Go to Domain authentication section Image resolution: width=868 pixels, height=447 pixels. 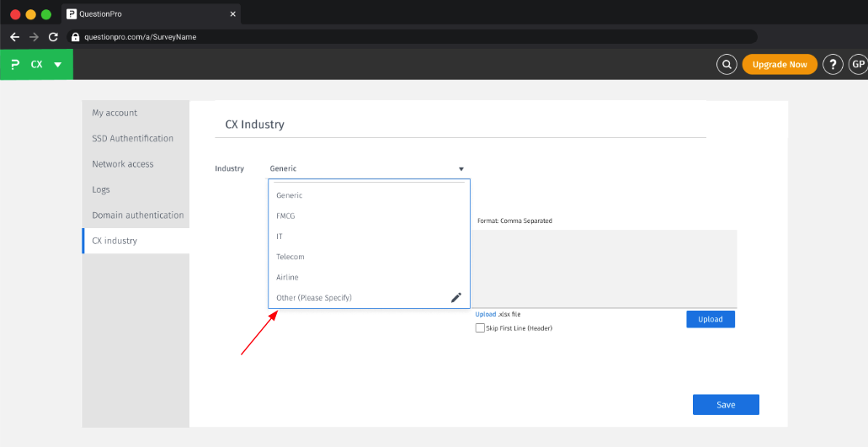pyautogui.click(x=137, y=216)
